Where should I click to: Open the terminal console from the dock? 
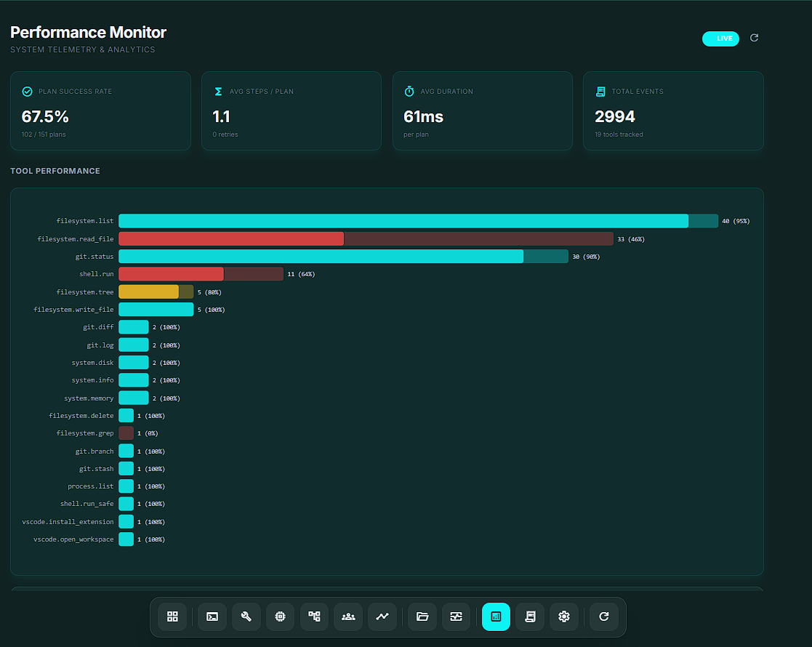[x=212, y=616]
